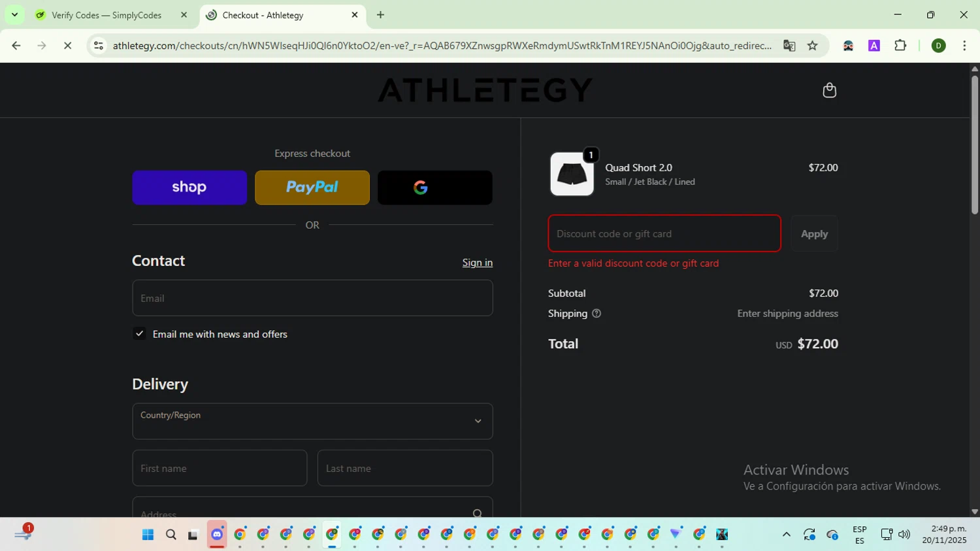Click the Apply discount button
This screenshot has height=551, width=980.
click(x=814, y=233)
